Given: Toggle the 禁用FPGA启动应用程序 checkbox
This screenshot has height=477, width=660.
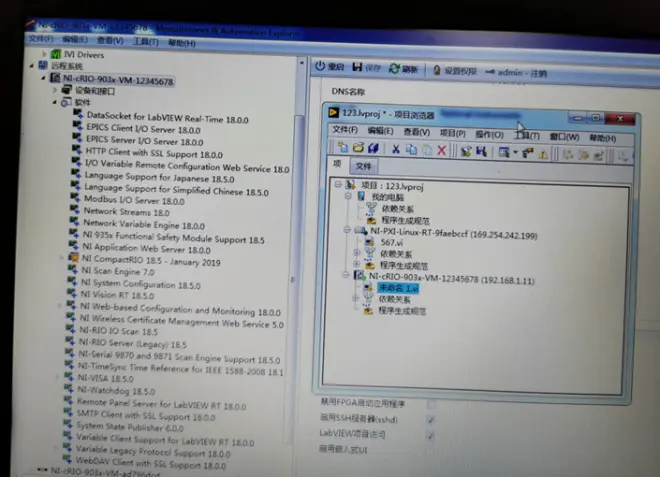Looking at the screenshot, I should point(431,405).
